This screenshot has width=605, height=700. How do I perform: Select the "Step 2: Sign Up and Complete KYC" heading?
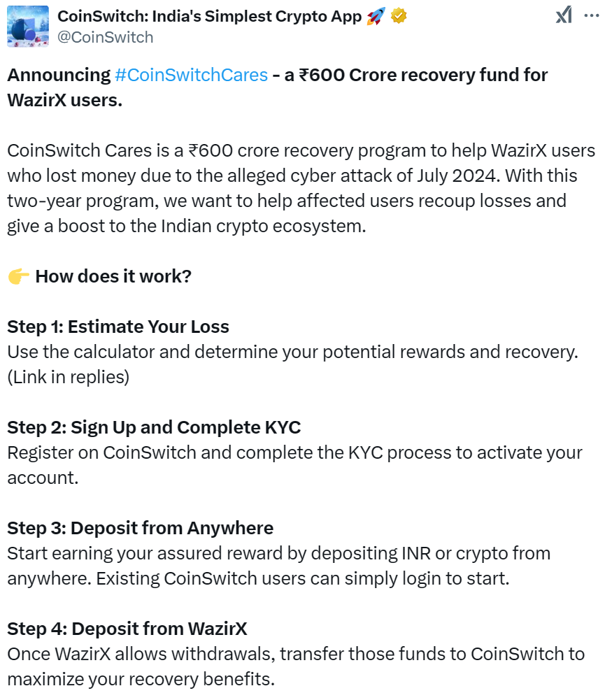(154, 427)
